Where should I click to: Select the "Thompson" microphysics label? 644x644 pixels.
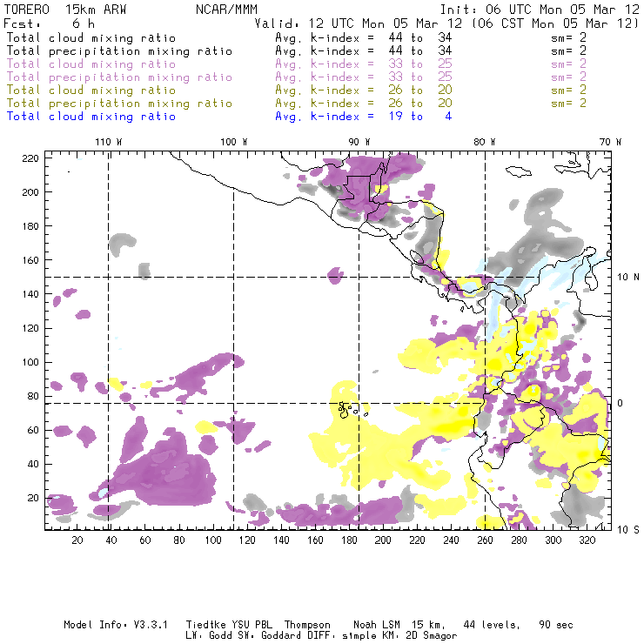pos(307,626)
